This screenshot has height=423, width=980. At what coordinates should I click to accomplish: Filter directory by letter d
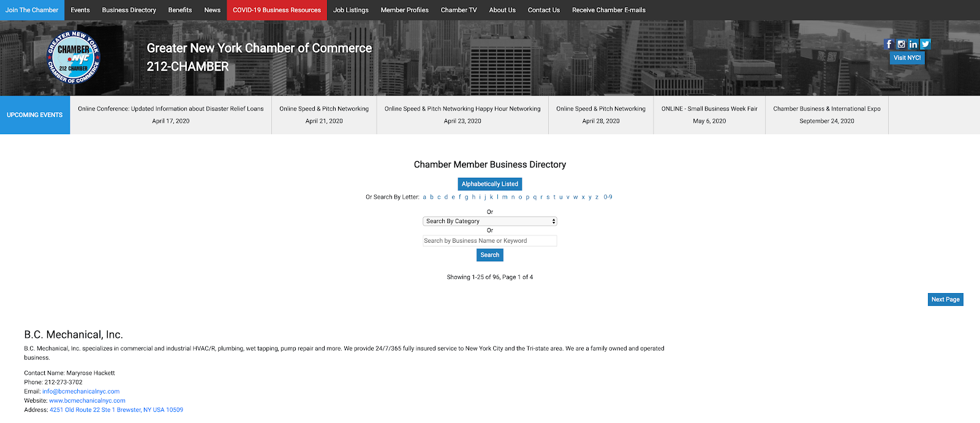point(446,197)
